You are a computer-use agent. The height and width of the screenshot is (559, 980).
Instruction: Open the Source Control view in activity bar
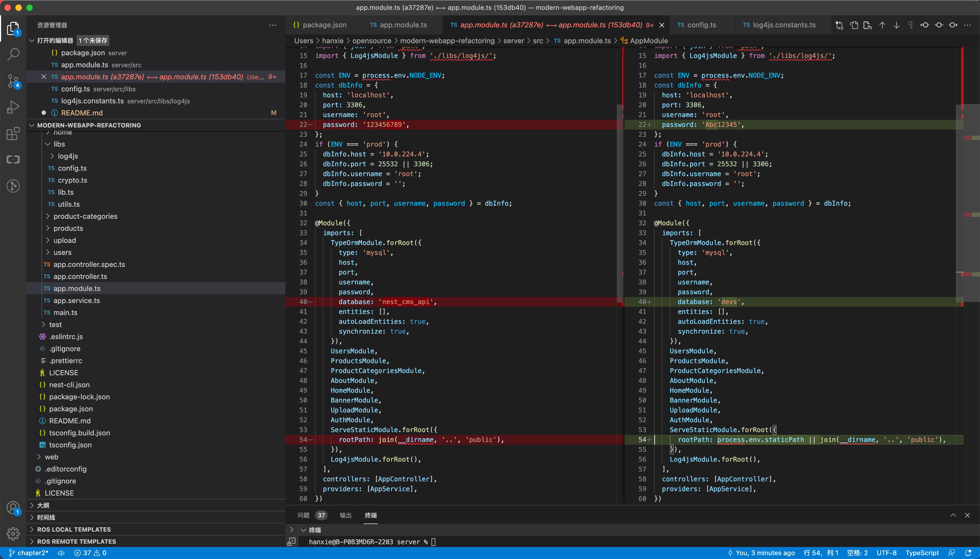pyautogui.click(x=13, y=81)
